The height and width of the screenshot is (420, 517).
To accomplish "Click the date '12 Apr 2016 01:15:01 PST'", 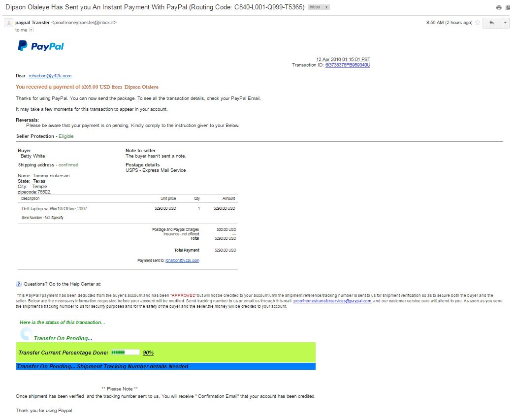I will click(x=343, y=60).
